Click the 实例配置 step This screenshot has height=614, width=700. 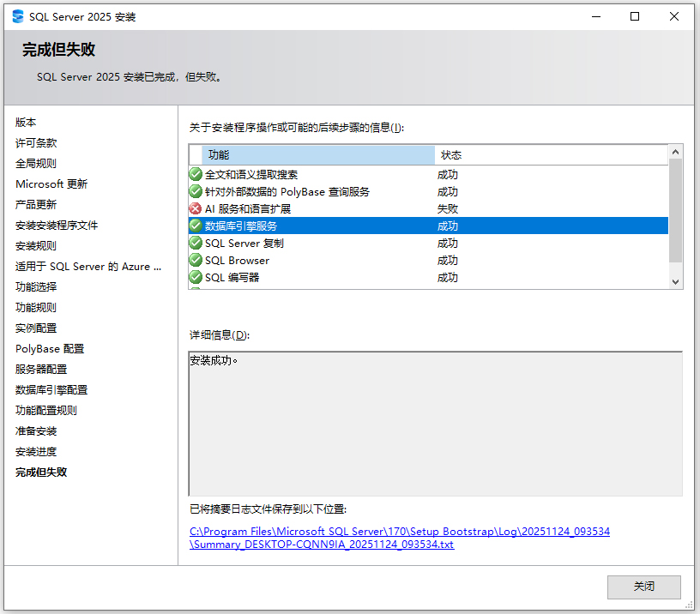[x=36, y=328]
